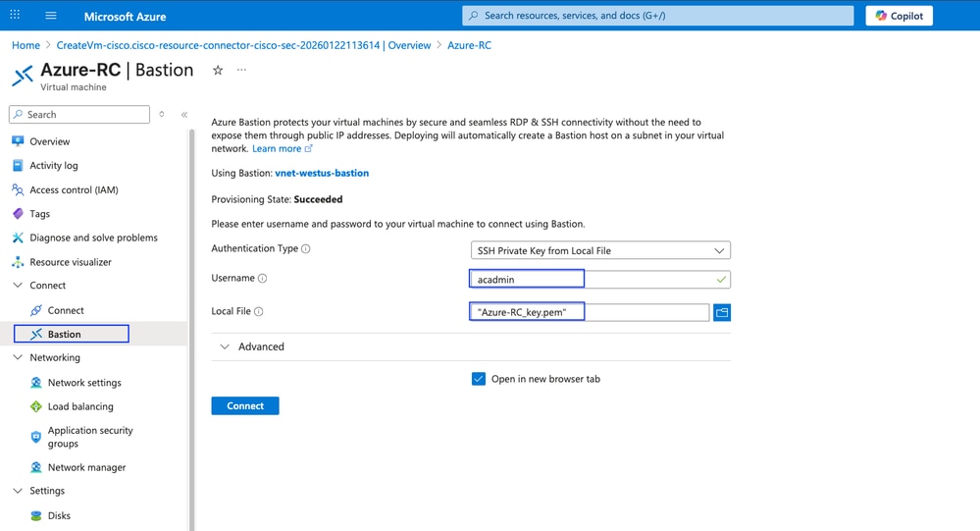This screenshot has width=980, height=531.
Task: Open Network settings
Action: click(x=84, y=383)
